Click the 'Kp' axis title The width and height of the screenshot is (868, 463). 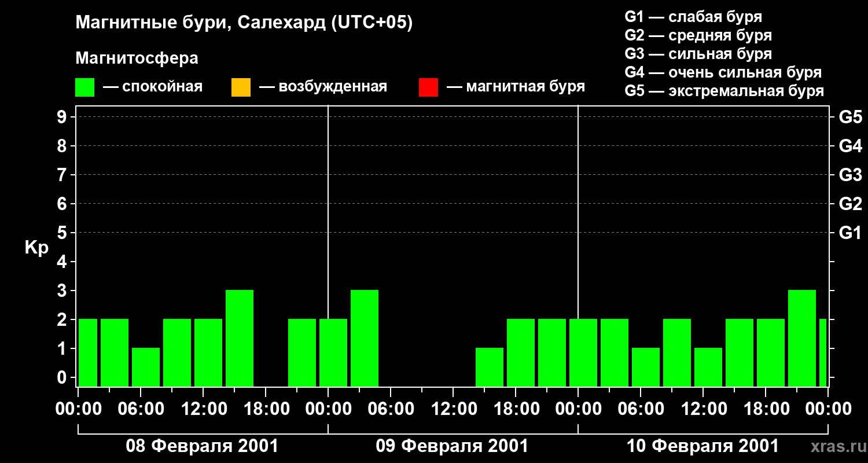point(36,248)
